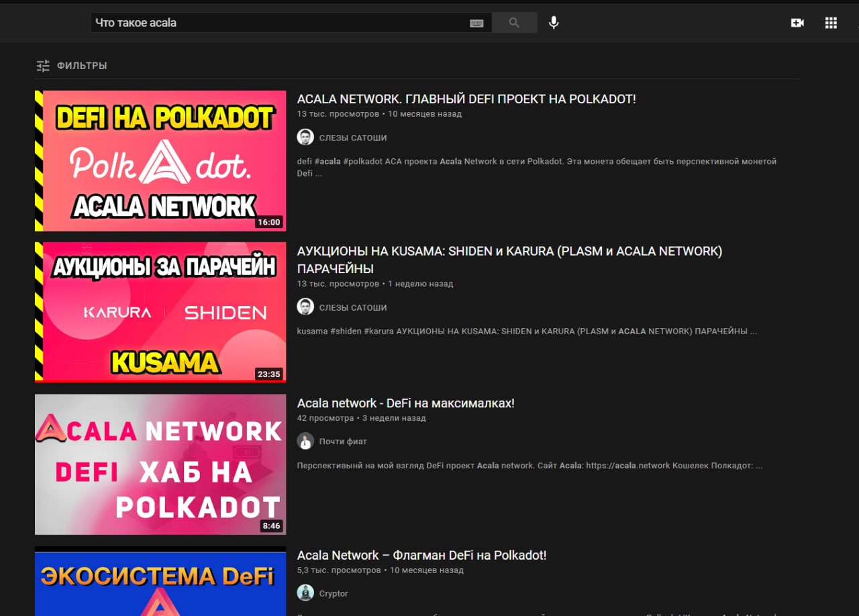
Task: Open title 'Acala Network – Флагман DeFi на Polkadot!'
Action: 422,556
